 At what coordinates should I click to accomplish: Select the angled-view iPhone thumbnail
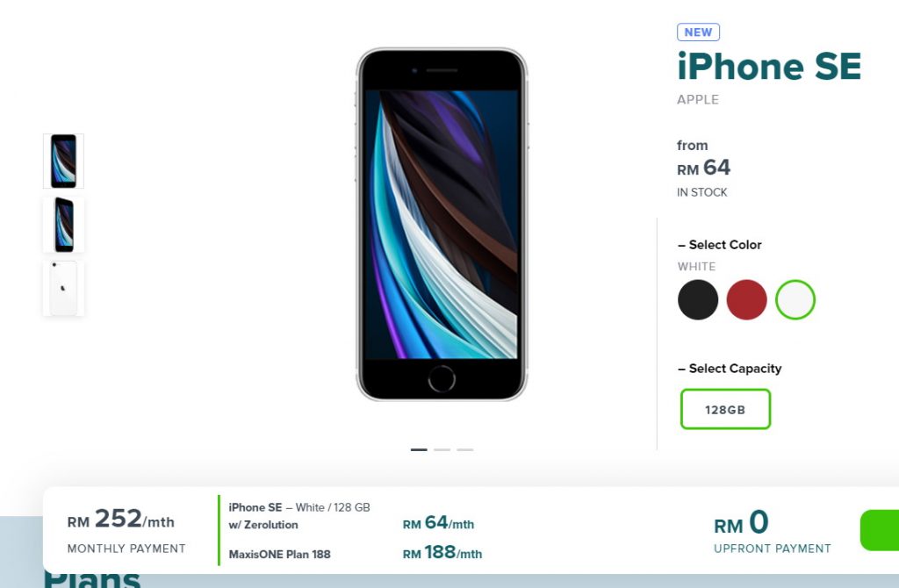click(x=63, y=225)
